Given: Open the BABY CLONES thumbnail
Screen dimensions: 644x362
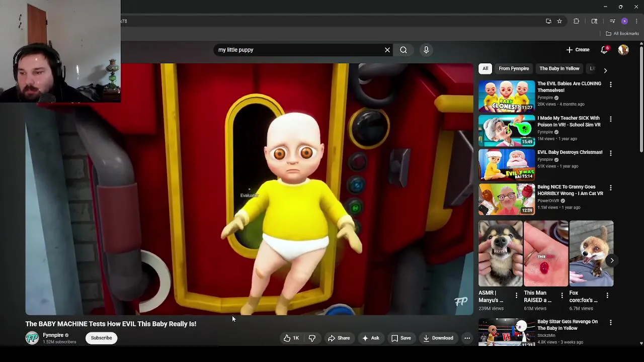Looking at the screenshot, I should coord(507,96).
